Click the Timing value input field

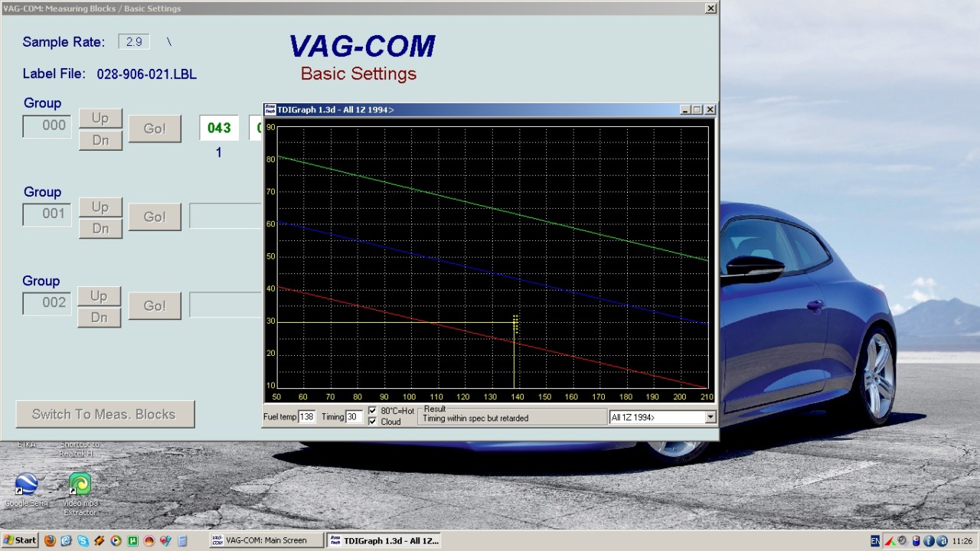coord(353,417)
